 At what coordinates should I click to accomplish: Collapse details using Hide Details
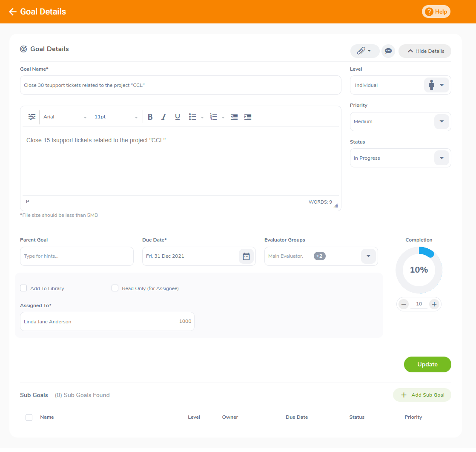(424, 51)
